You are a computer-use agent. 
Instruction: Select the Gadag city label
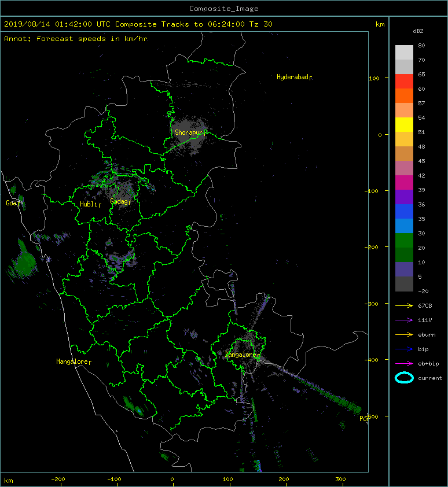[120, 202]
